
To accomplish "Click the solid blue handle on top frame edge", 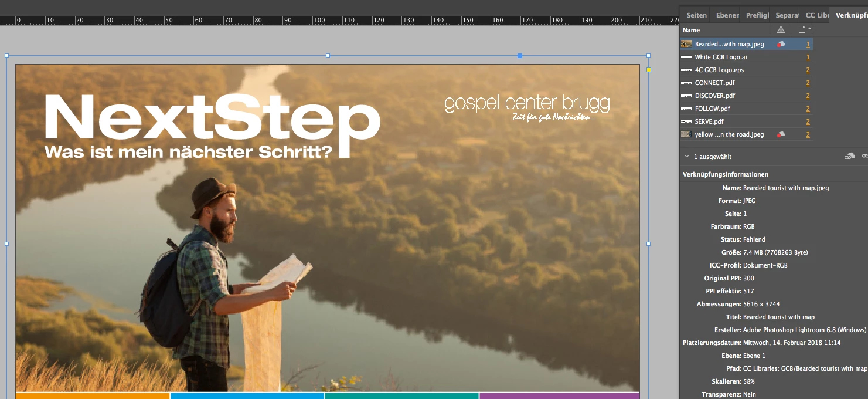I will click(520, 56).
